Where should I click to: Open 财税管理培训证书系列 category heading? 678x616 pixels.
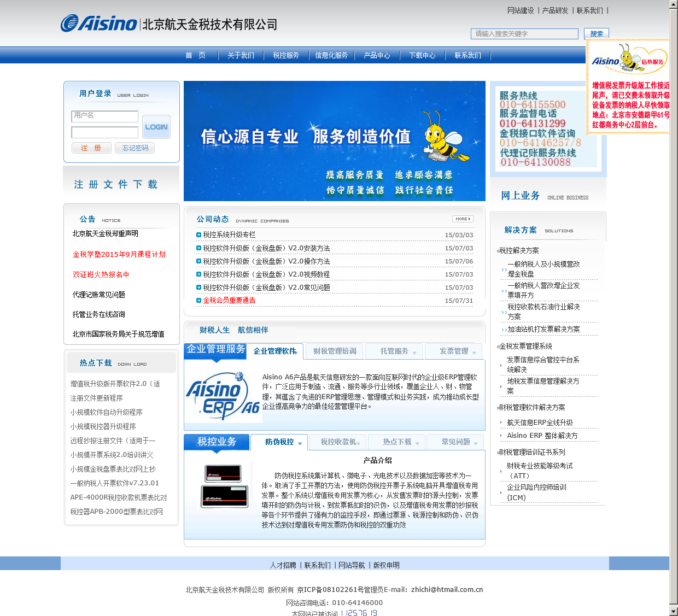pos(532,452)
